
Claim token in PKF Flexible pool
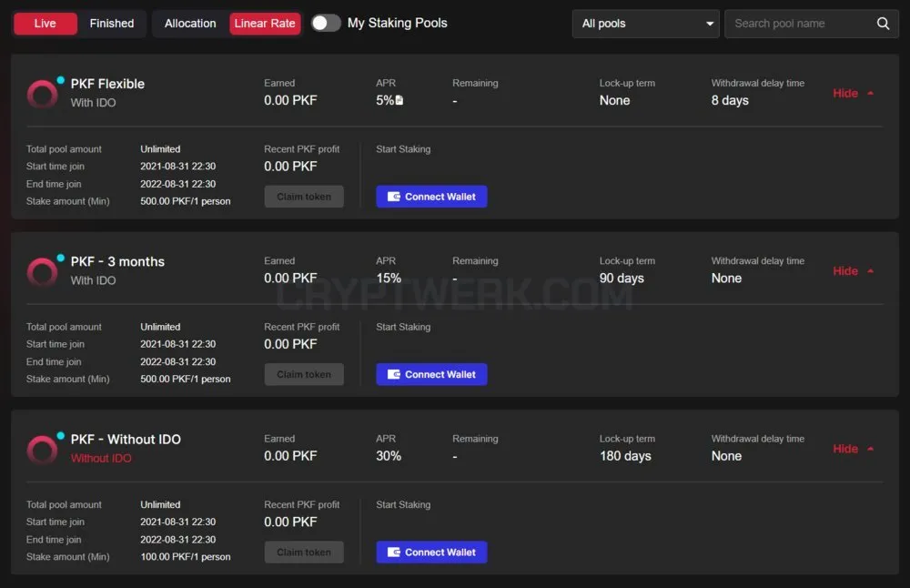click(x=304, y=197)
